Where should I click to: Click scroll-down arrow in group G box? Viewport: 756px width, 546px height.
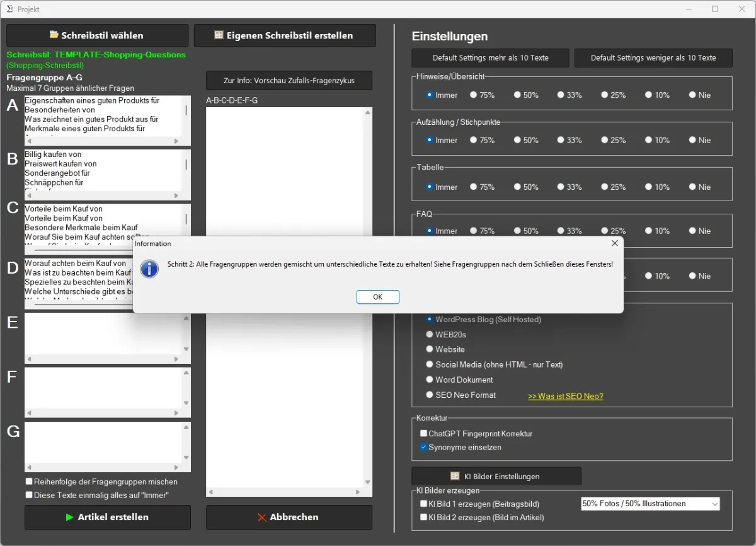pyautogui.click(x=186, y=458)
